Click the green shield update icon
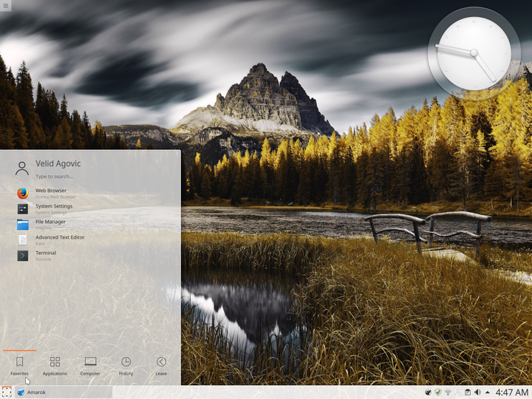The height and width of the screenshot is (399, 532). [x=438, y=392]
